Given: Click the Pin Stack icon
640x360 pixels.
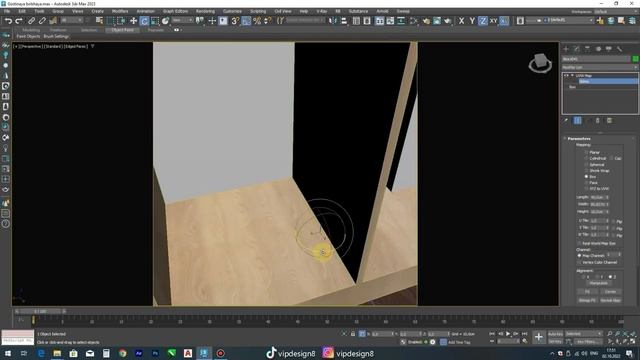Looking at the screenshot, I should click(566, 120).
